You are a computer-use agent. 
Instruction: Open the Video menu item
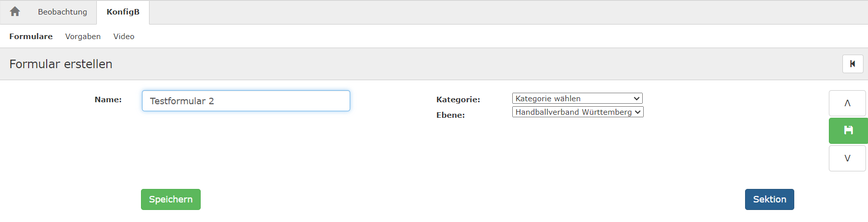124,36
